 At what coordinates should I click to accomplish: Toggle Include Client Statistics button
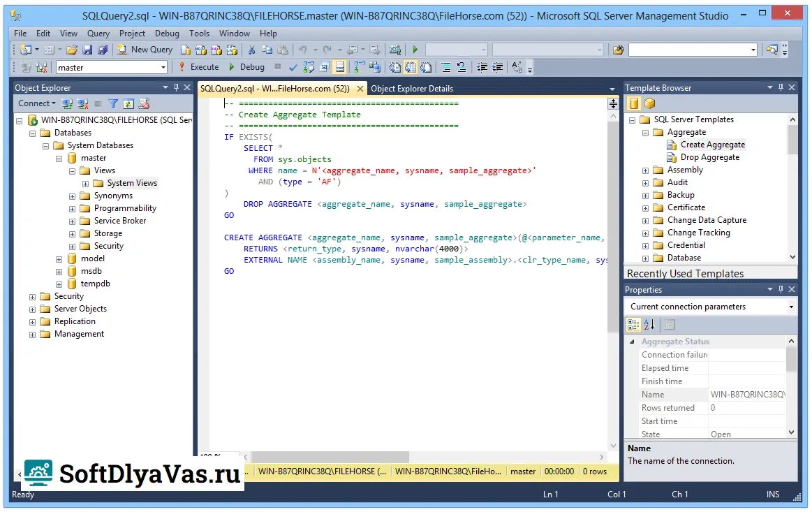point(375,67)
